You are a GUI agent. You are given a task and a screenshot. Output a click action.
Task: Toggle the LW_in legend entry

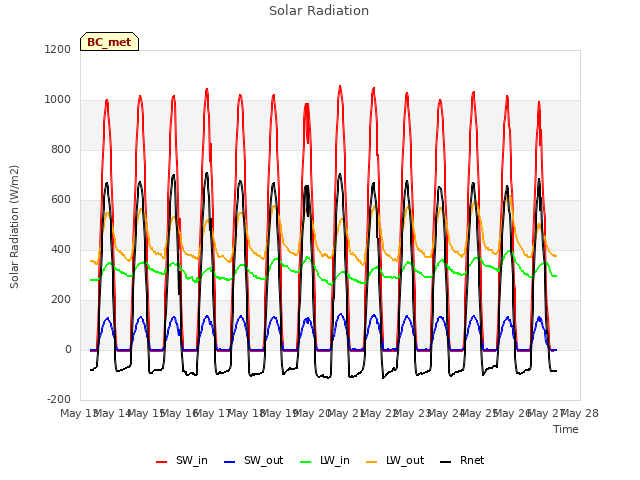click(x=325, y=461)
